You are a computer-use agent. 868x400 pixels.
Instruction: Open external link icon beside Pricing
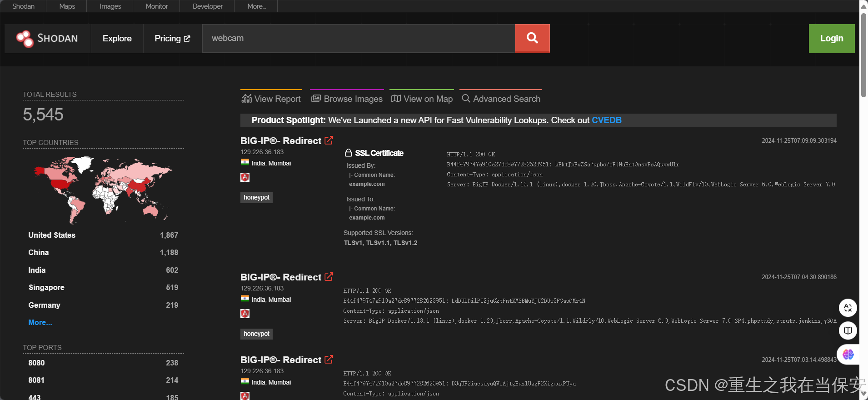(187, 39)
